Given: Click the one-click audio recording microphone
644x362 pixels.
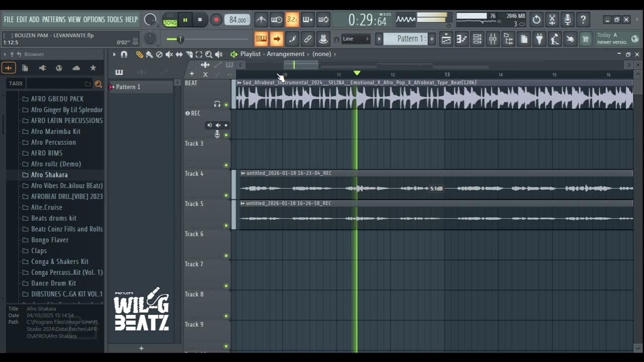Looking at the screenshot, I should coord(568,20).
